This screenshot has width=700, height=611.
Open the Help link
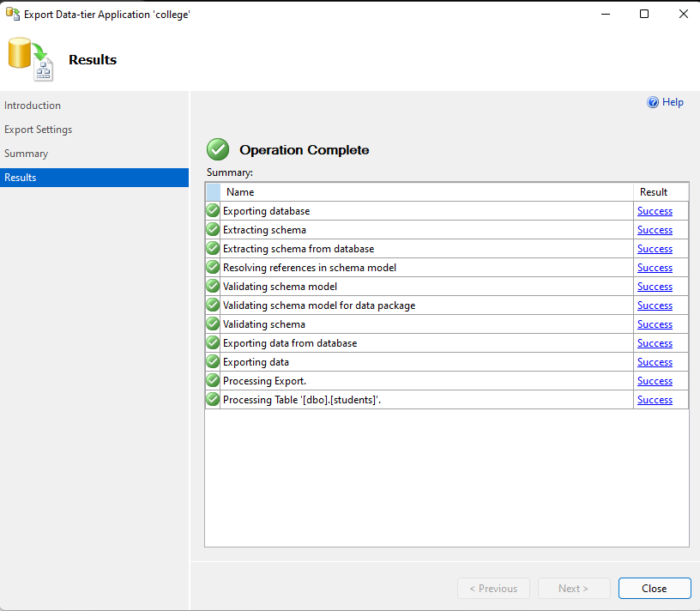coord(673,102)
